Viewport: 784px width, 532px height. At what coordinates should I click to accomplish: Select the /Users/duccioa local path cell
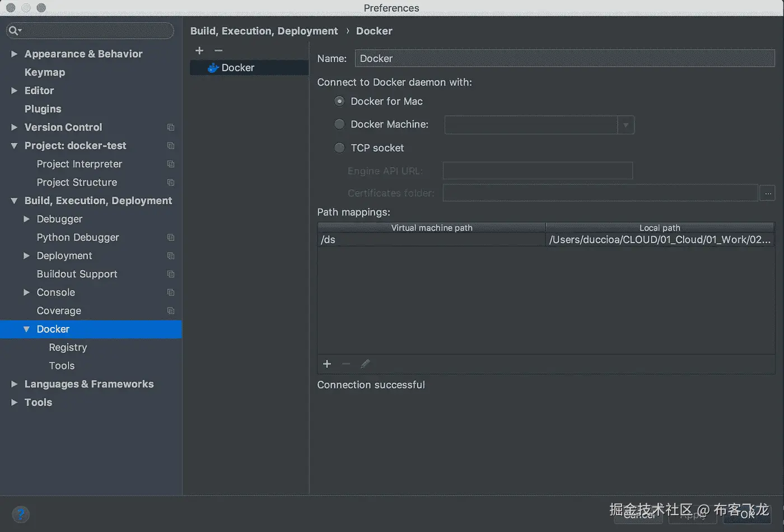coord(660,240)
